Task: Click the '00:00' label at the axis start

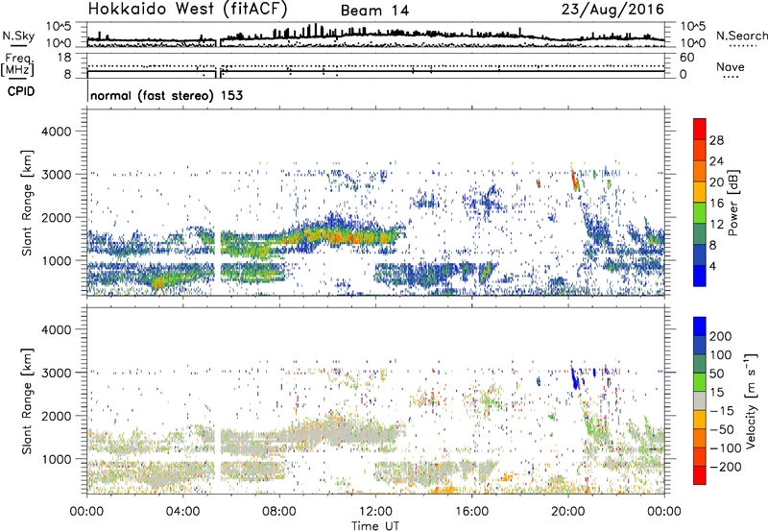Action: coord(86,512)
